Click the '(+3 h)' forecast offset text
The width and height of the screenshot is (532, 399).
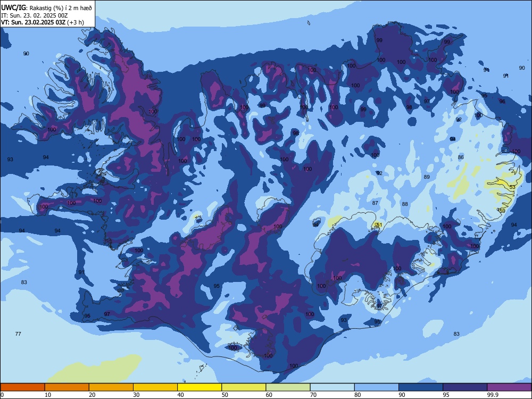(76, 23)
